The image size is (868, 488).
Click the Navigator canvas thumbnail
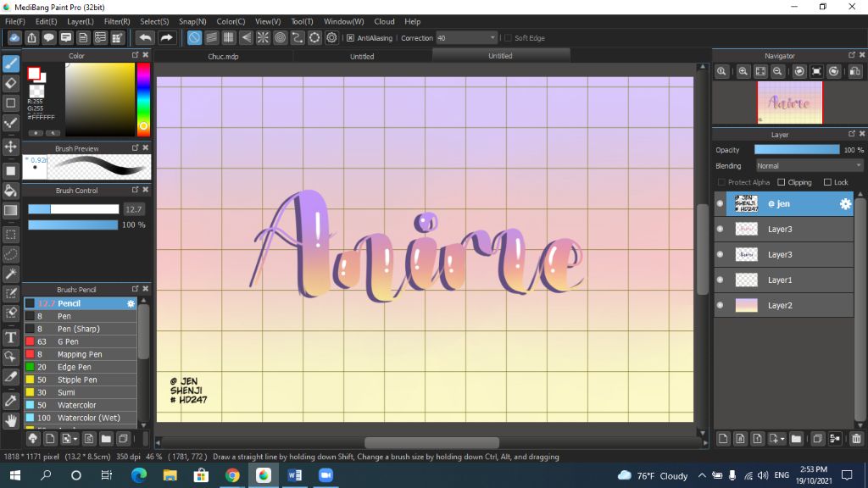click(790, 103)
